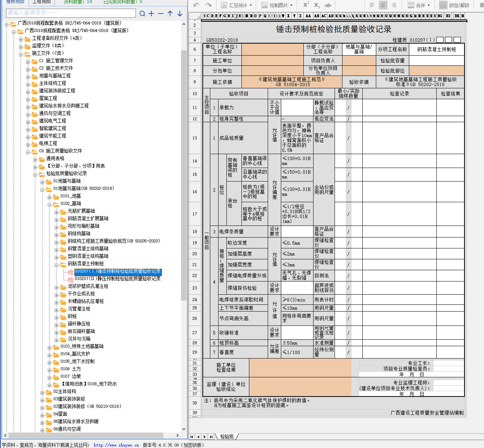Select 010207(Ⅱ)静压预制桩检验批质量验收记录
The image size is (484, 448).
click(x=118, y=279)
